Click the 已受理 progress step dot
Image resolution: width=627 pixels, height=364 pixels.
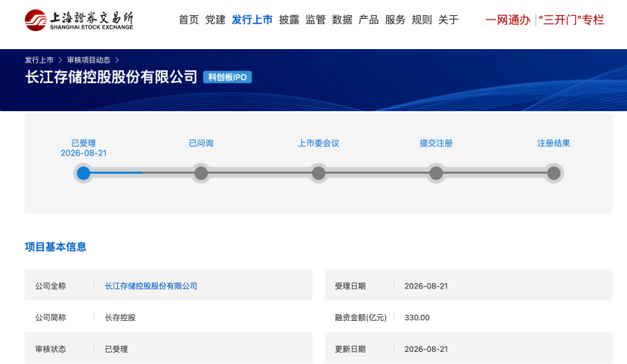[83, 173]
